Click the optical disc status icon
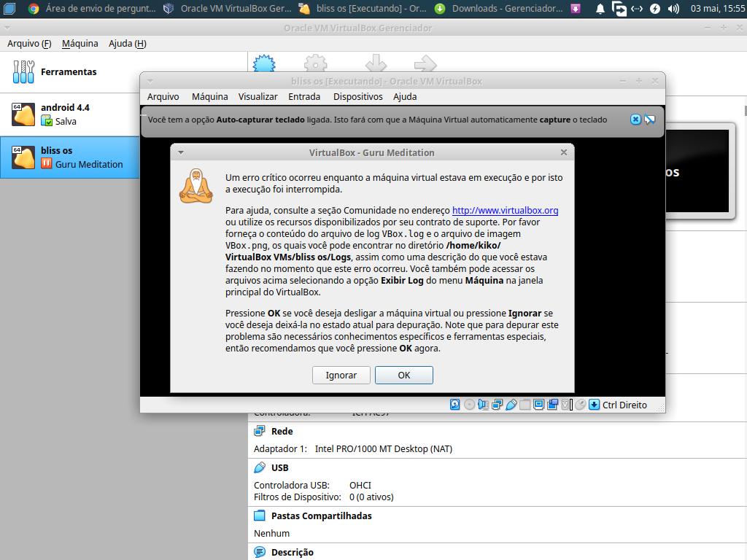 469,405
